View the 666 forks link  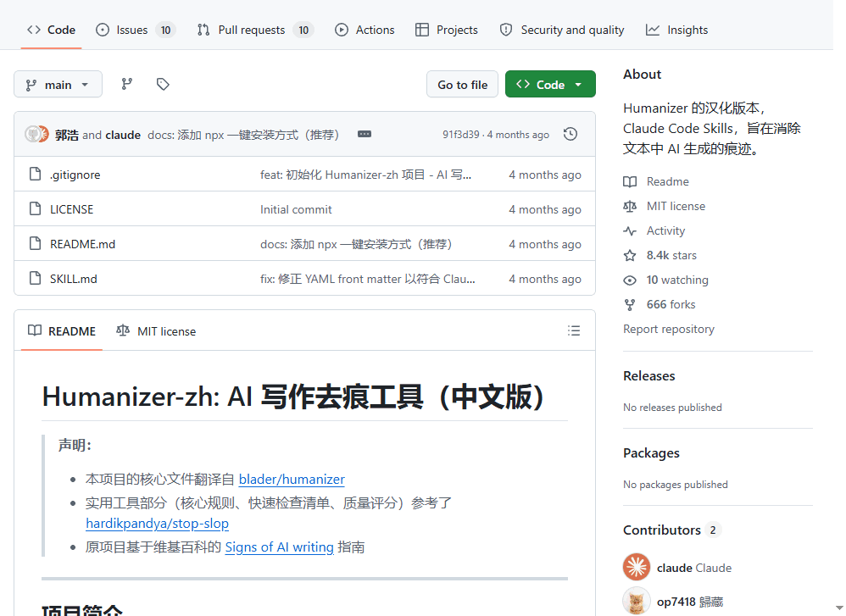[x=671, y=304]
